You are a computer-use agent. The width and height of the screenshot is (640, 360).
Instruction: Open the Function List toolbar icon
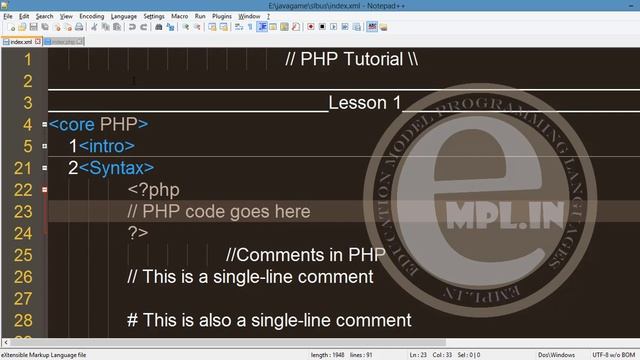click(296, 27)
